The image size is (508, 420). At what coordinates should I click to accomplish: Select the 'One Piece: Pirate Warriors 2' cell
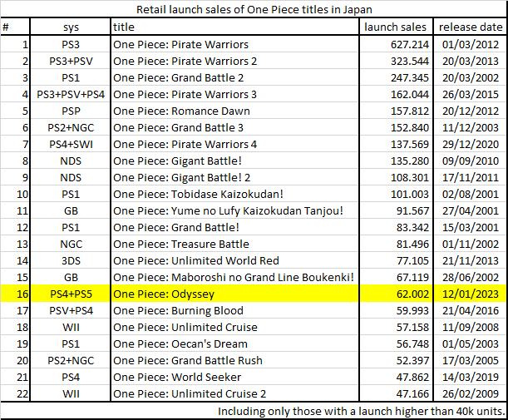tap(185, 62)
